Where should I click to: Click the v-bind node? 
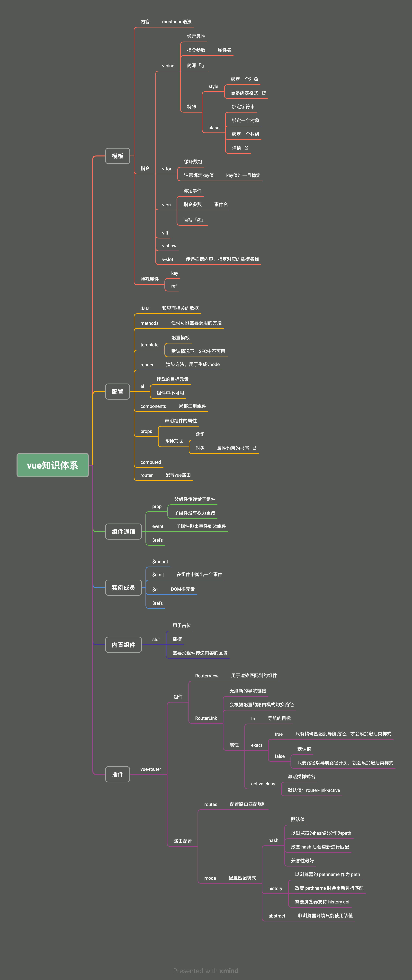pyautogui.click(x=168, y=66)
